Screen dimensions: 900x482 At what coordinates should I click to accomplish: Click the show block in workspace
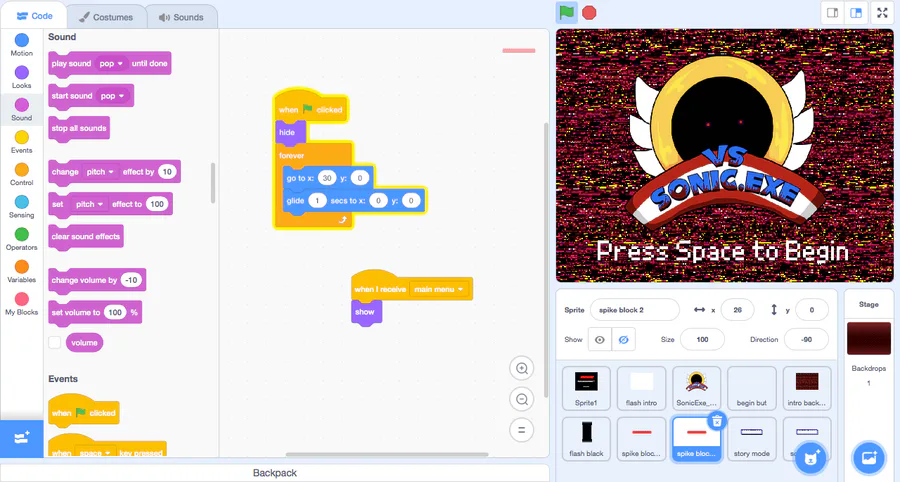[366, 312]
